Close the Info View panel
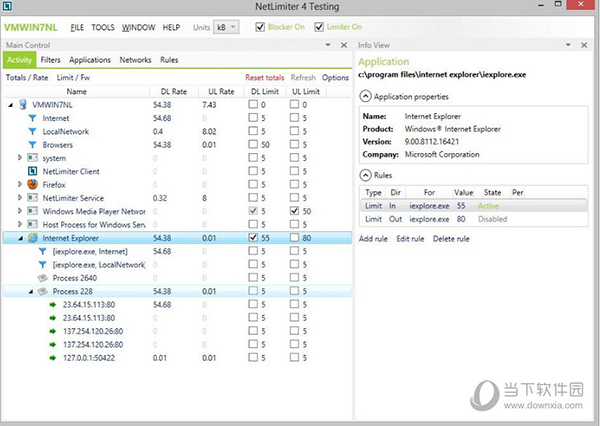The height and width of the screenshot is (426, 600). (x=584, y=45)
